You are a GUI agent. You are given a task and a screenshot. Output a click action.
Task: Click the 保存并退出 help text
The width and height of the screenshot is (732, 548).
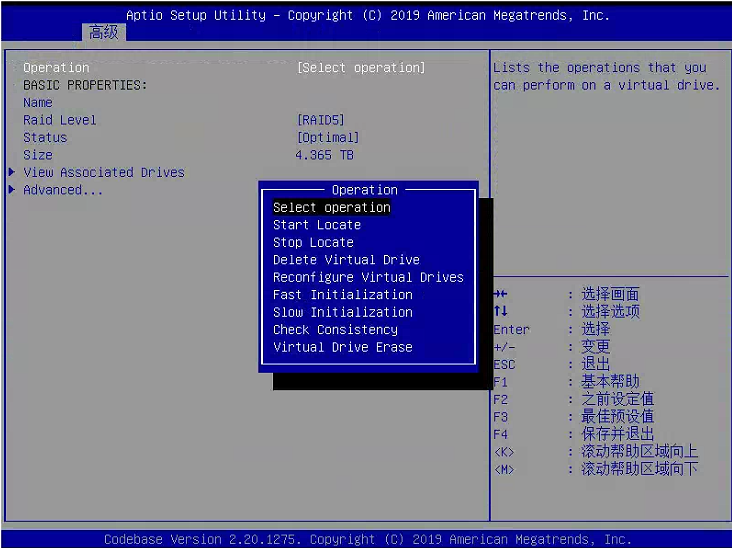[617, 434]
